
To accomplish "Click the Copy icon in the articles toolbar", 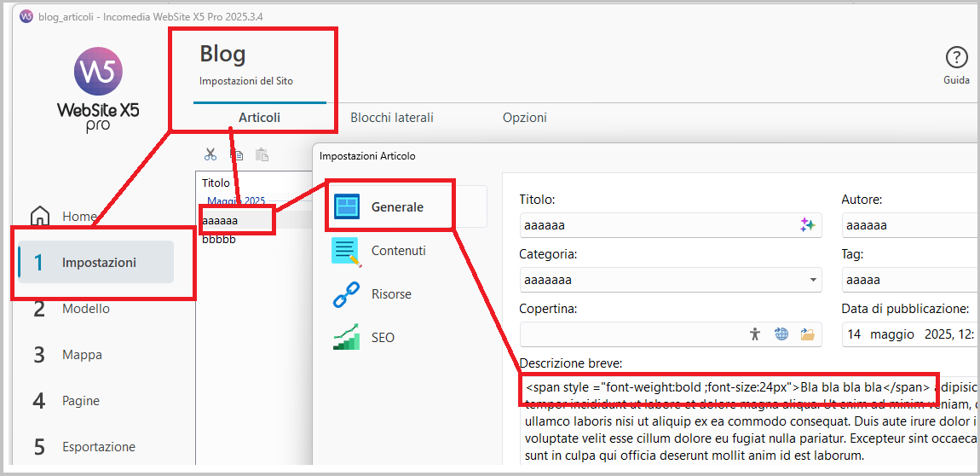I will point(236,154).
